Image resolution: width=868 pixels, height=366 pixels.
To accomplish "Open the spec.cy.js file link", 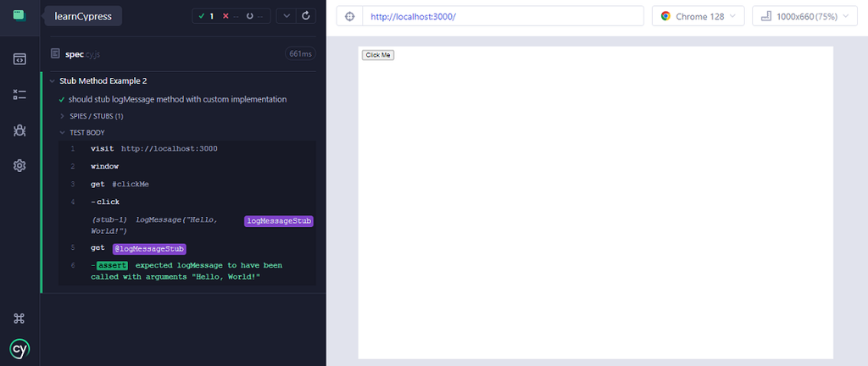I will [82, 54].
